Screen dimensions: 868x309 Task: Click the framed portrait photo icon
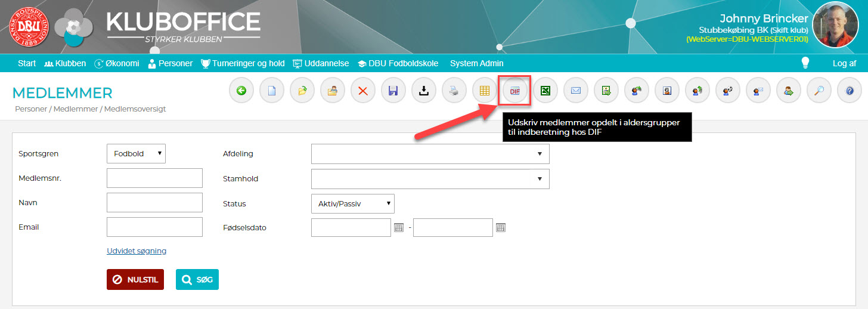point(667,91)
